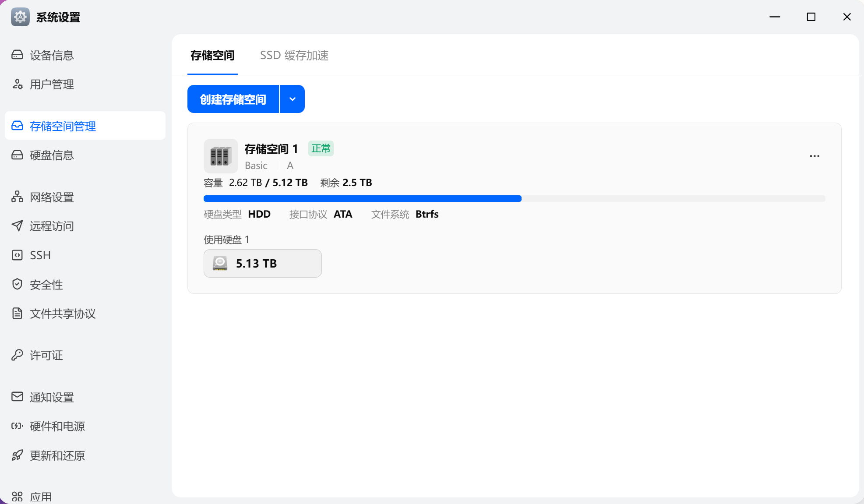Click the create storage space button
The height and width of the screenshot is (504, 864).
pos(233,99)
